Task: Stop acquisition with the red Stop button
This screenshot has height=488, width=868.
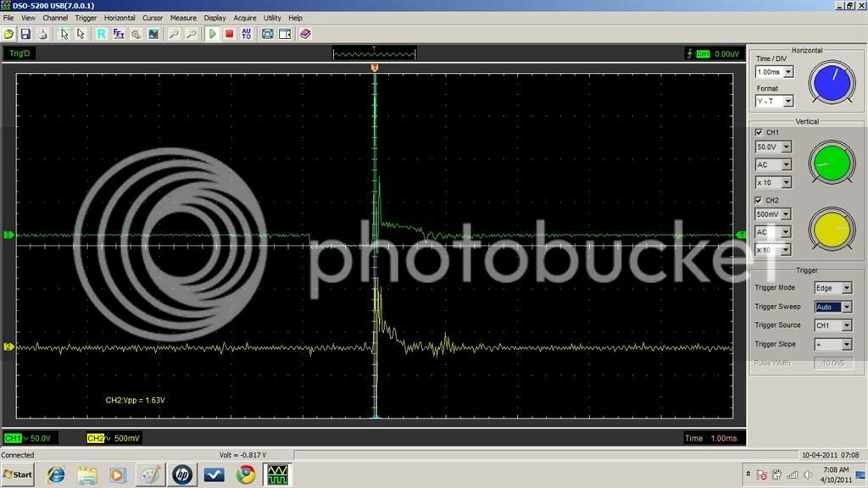Action: [x=229, y=34]
